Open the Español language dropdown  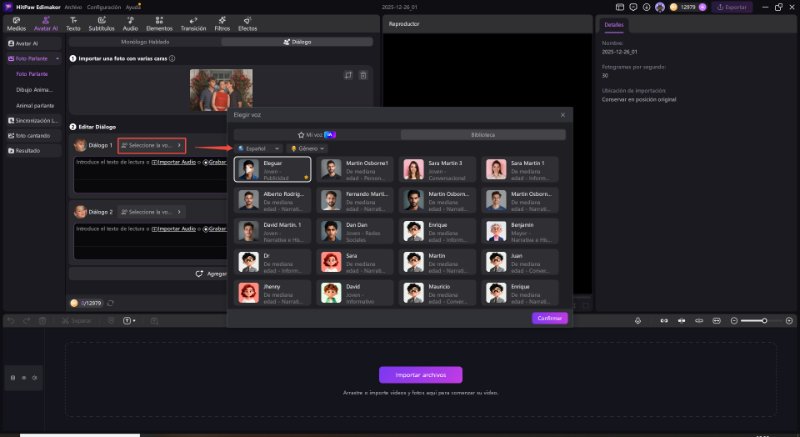tap(258, 148)
